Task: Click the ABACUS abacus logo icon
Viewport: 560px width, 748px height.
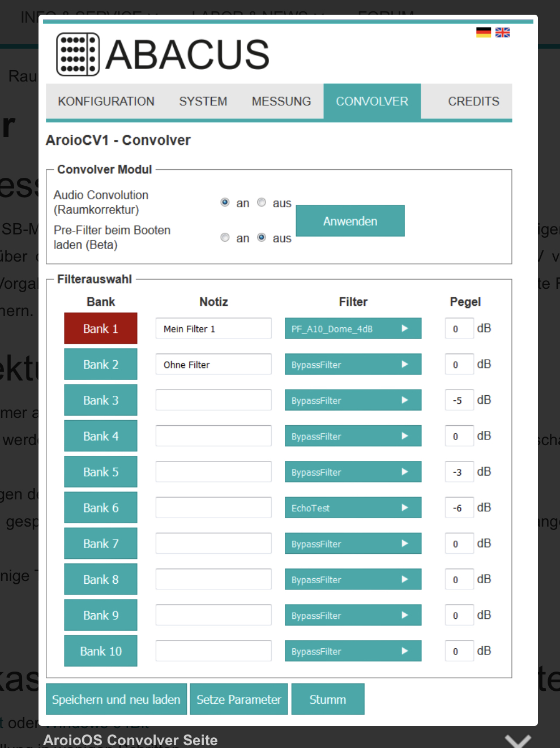Action: tap(78, 54)
